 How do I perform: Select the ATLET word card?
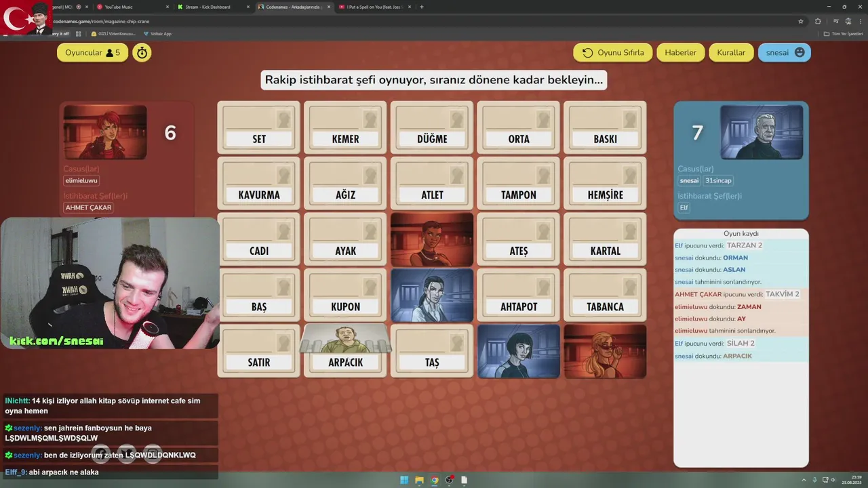point(432,184)
